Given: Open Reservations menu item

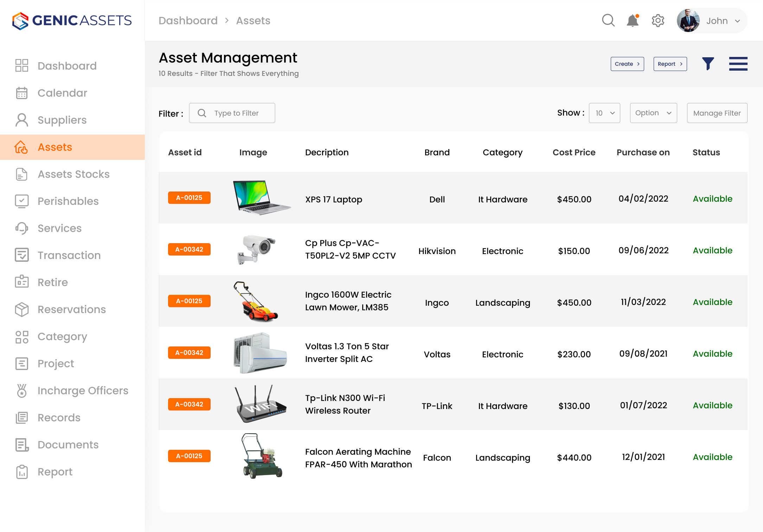Looking at the screenshot, I should click(x=72, y=309).
